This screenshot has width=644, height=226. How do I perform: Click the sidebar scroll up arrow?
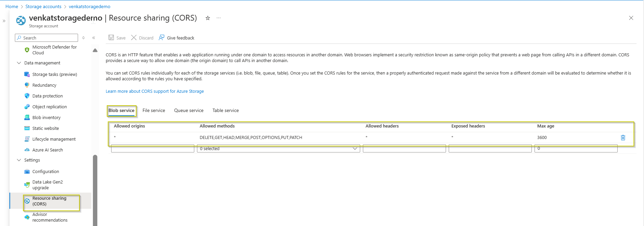(x=95, y=50)
